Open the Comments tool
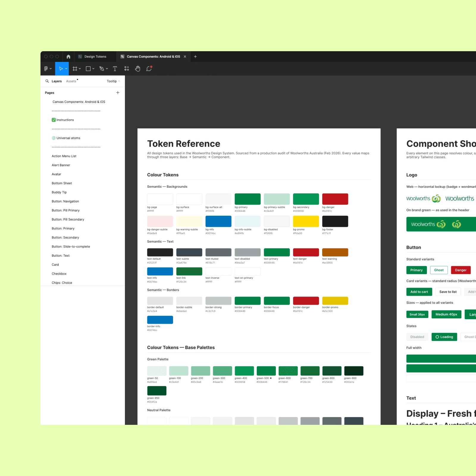 coord(149,69)
